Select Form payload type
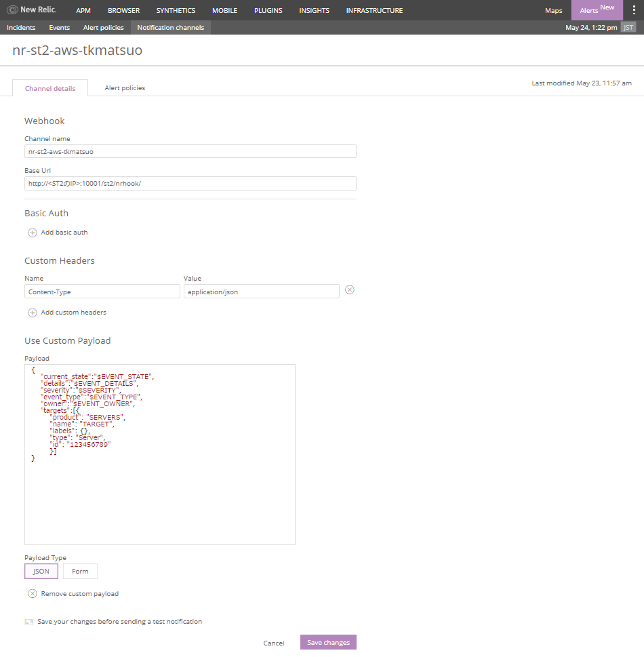644x657 pixels. click(x=80, y=571)
